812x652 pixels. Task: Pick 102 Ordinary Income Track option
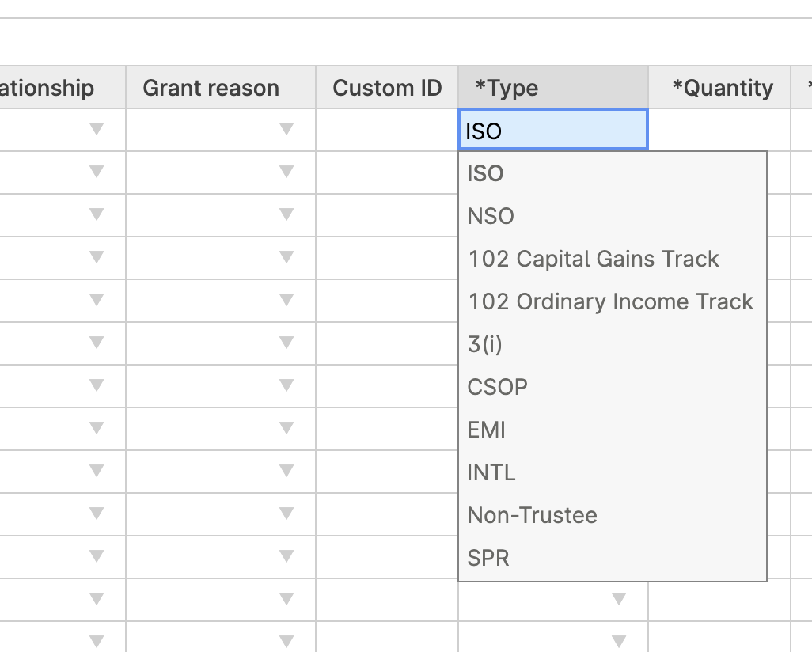click(x=610, y=301)
